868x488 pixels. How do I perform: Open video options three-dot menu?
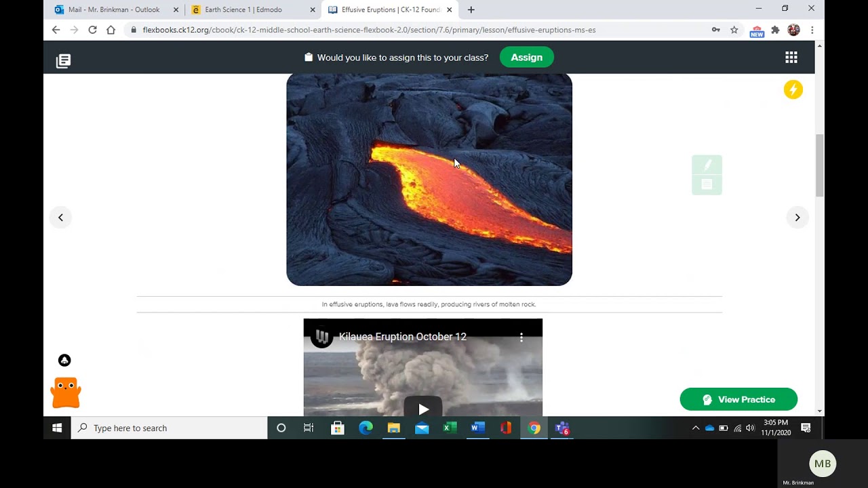coord(521,337)
